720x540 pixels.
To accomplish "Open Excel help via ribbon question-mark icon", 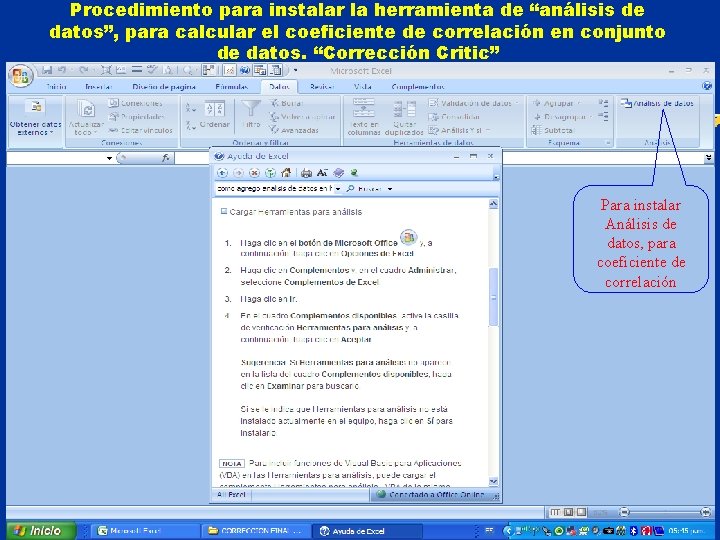I will 707,86.
